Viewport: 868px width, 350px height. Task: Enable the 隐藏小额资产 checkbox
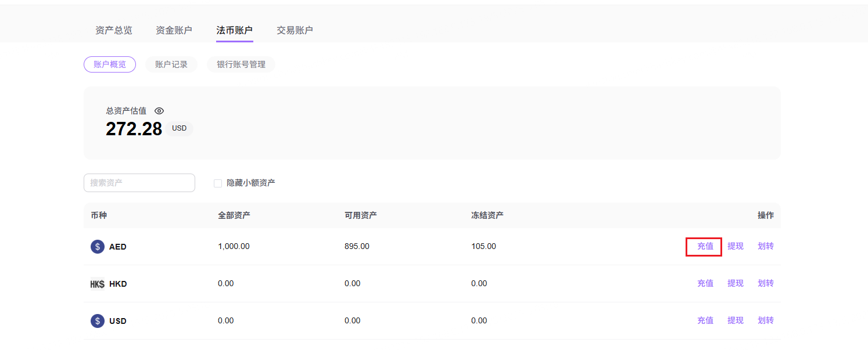coord(218,183)
